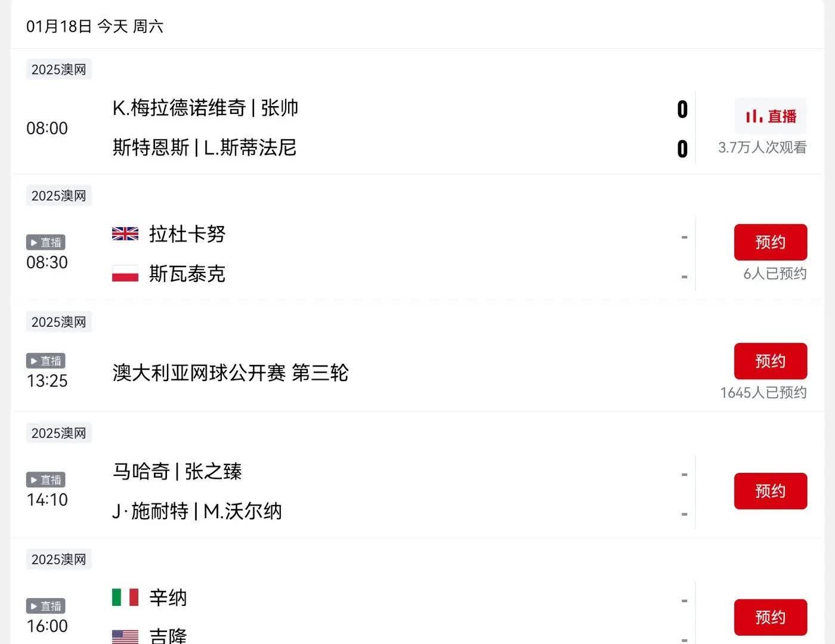Reserve the 澳大利亚网球公开赛 第三轮 broadcast
Screen dimensions: 835x644
pos(770,361)
